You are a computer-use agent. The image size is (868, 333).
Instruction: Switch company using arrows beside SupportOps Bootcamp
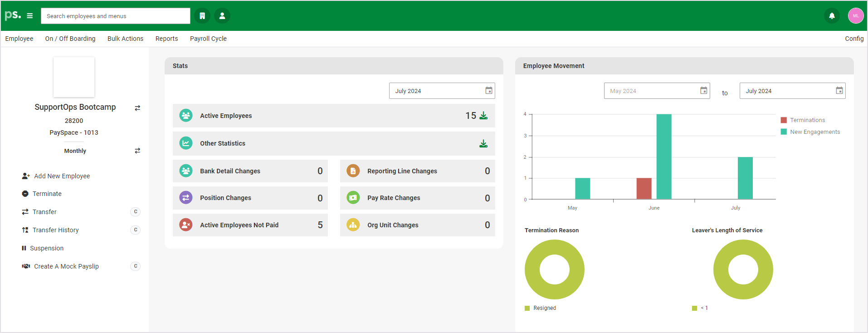(x=137, y=108)
